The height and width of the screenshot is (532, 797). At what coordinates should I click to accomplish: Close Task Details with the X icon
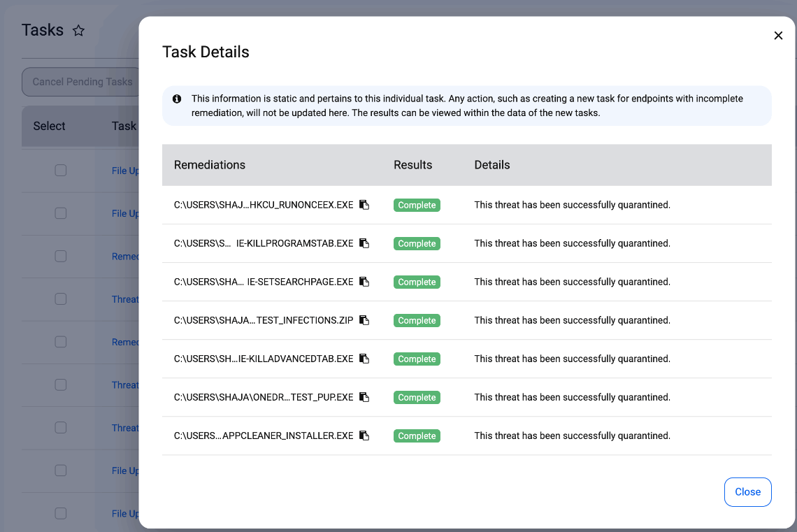tap(778, 36)
